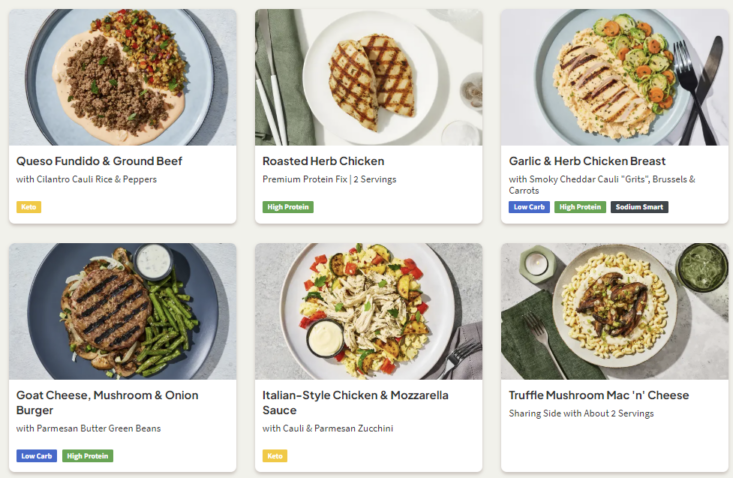The width and height of the screenshot is (733, 478).
Task: Click Low Carb tag on Garlic Herb Chicken
Action: point(529,207)
